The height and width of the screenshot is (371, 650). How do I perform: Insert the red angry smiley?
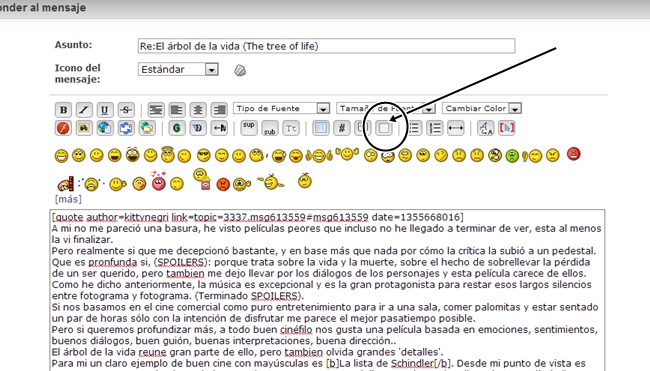pos(573,154)
